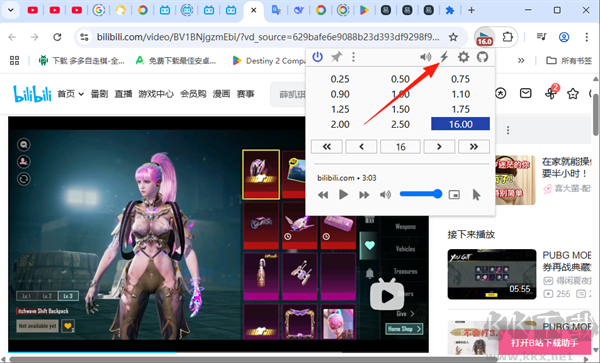600x363 pixels.
Task: Open the apps grid in bookmarks bar
Action: tap(15, 60)
